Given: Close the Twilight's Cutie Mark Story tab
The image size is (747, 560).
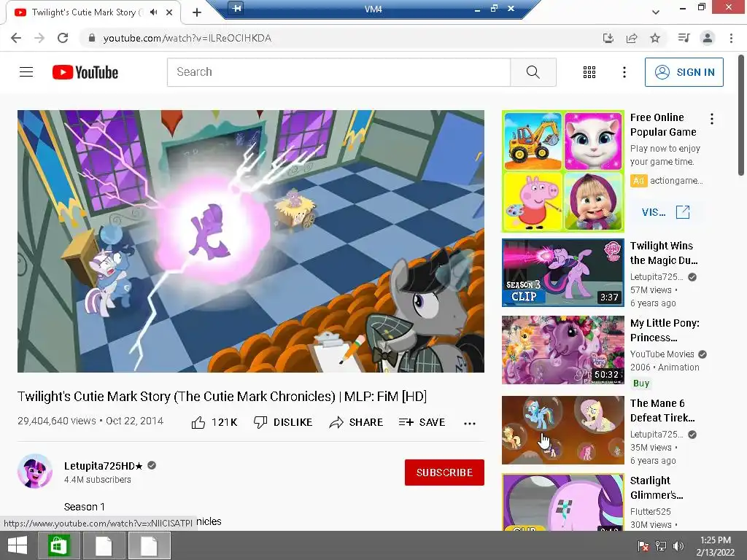Looking at the screenshot, I should click(169, 12).
